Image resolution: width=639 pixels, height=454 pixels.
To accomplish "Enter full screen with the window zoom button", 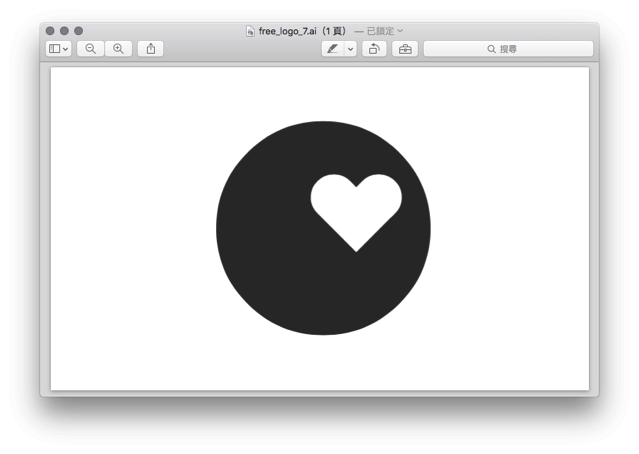I will [79, 31].
